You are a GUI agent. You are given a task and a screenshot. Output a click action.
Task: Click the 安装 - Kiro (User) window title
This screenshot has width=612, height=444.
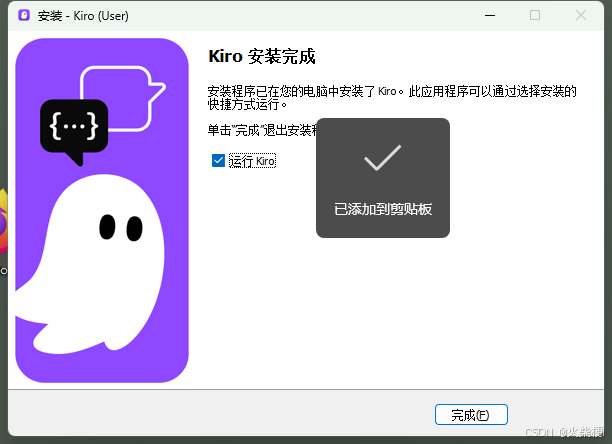(83, 16)
